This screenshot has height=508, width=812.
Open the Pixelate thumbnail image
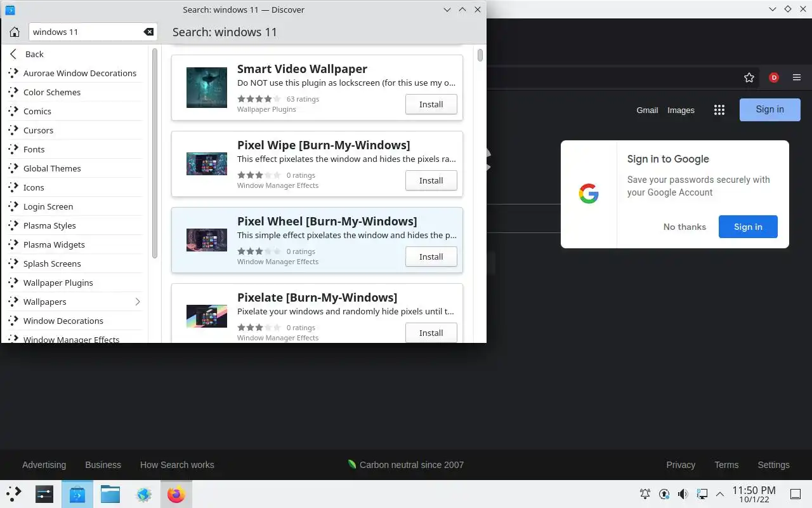pyautogui.click(x=207, y=316)
